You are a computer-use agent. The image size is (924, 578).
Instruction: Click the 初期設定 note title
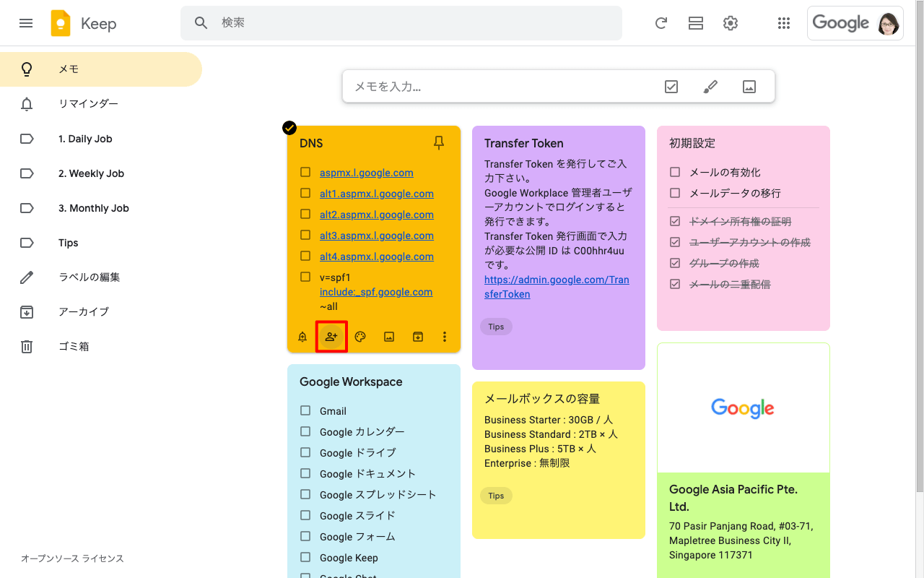point(692,143)
